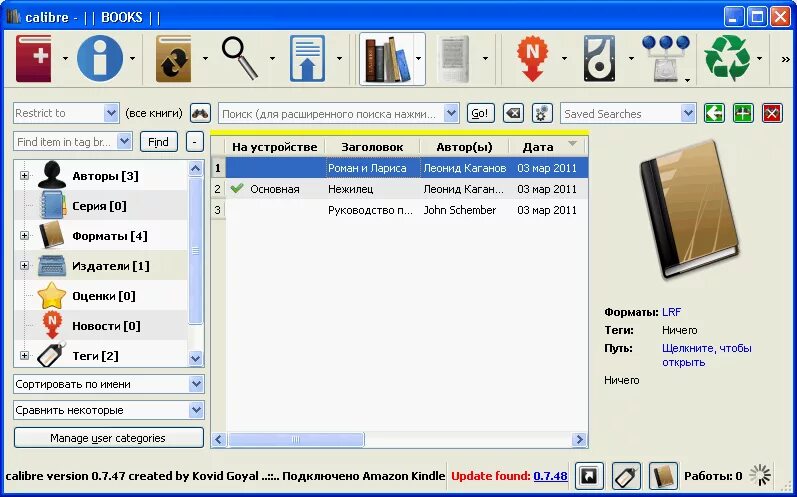Sort by На устройстве column header

tap(274, 147)
